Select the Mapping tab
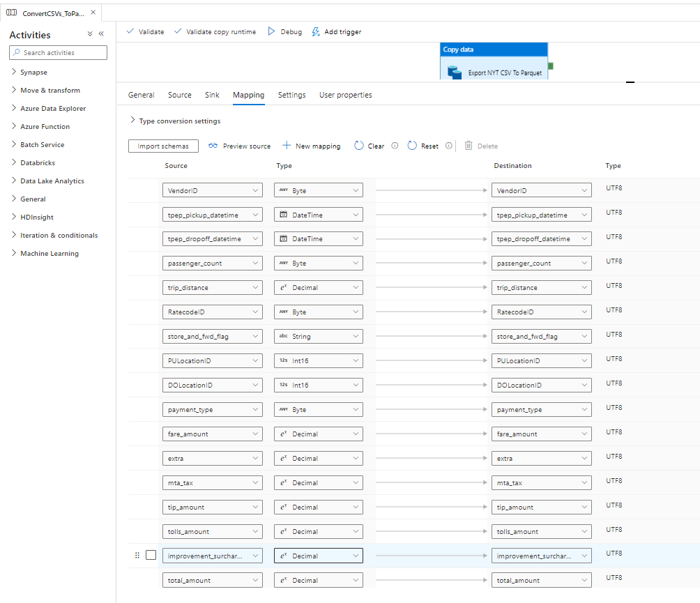The height and width of the screenshot is (603, 700). pos(249,95)
